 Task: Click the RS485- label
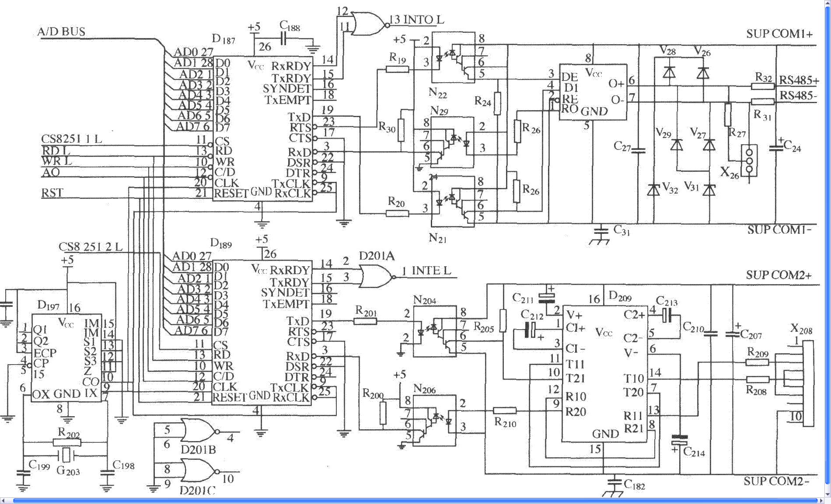click(798, 95)
